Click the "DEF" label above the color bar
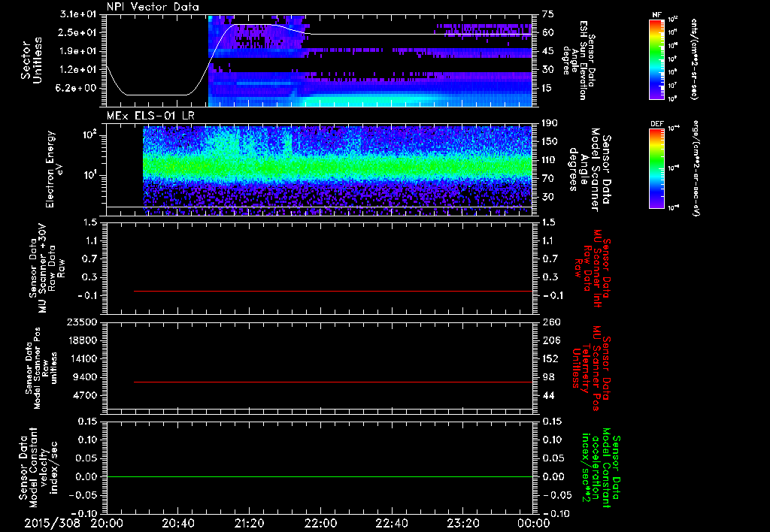This screenshot has width=770, height=532. (x=657, y=124)
